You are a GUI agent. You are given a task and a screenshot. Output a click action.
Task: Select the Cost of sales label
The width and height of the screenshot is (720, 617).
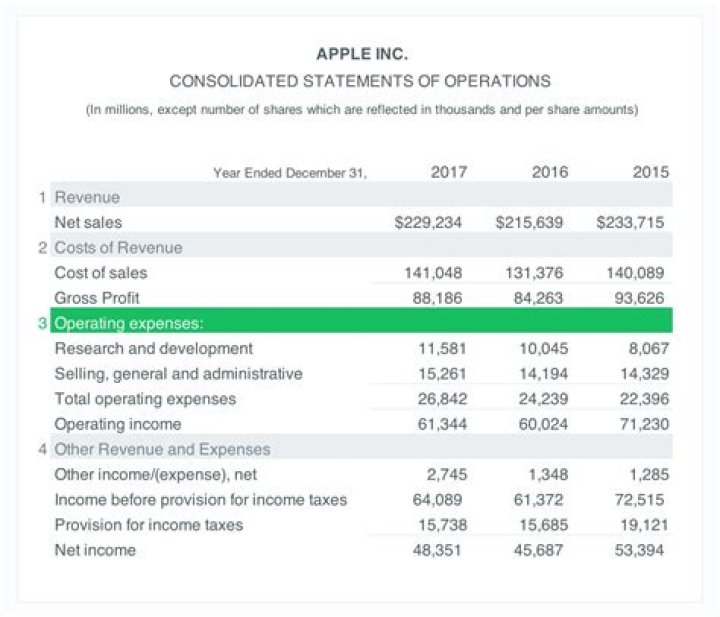tap(100, 272)
